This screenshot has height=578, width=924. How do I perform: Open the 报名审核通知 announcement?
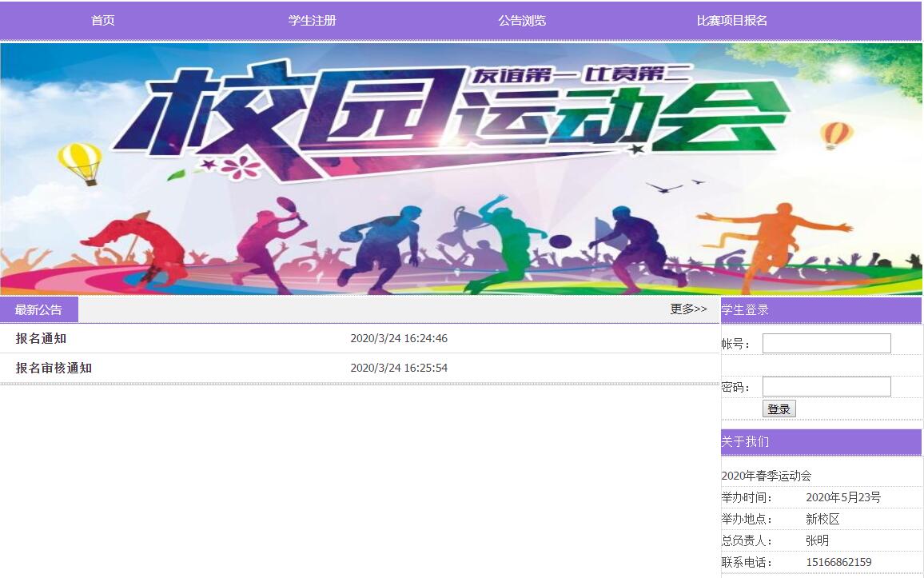coord(54,369)
